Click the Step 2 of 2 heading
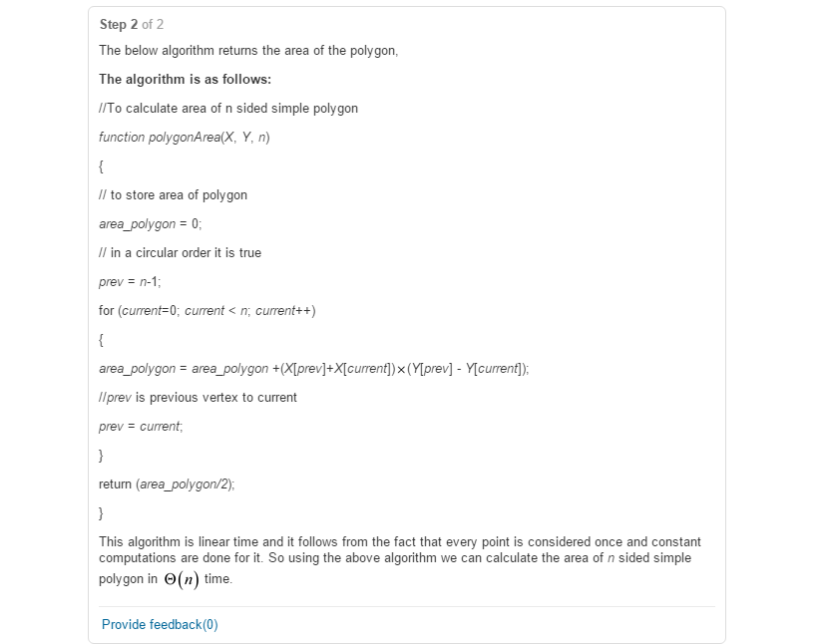This screenshot has height=644, width=825. coord(132,24)
